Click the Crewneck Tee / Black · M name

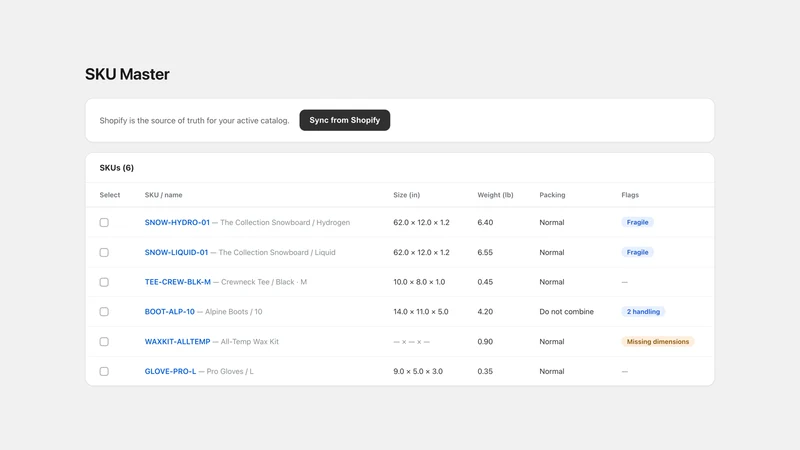(264, 282)
